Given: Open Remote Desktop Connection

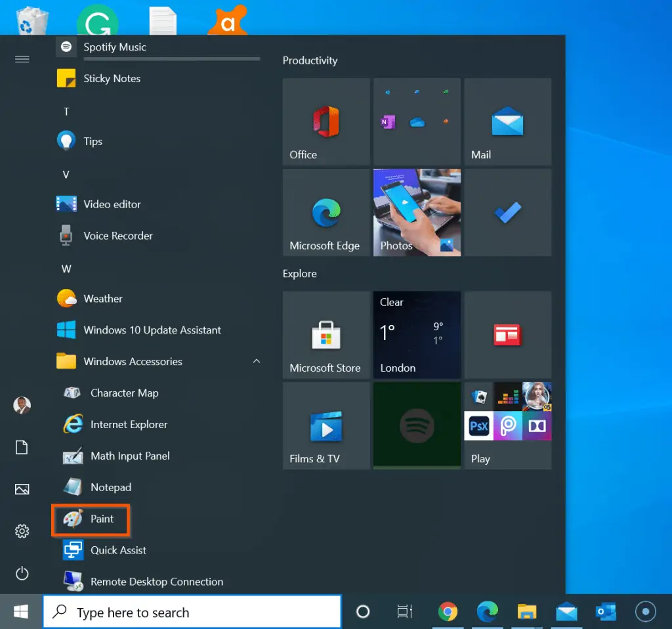Looking at the screenshot, I should click(x=156, y=582).
